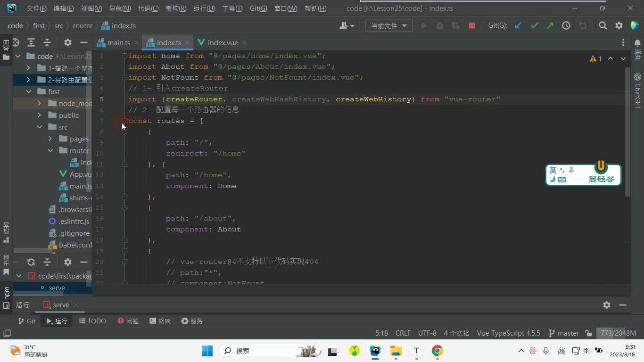Open the run configuration dropdown 当前文件
The image size is (644, 362).
pyautogui.click(x=389, y=26)
